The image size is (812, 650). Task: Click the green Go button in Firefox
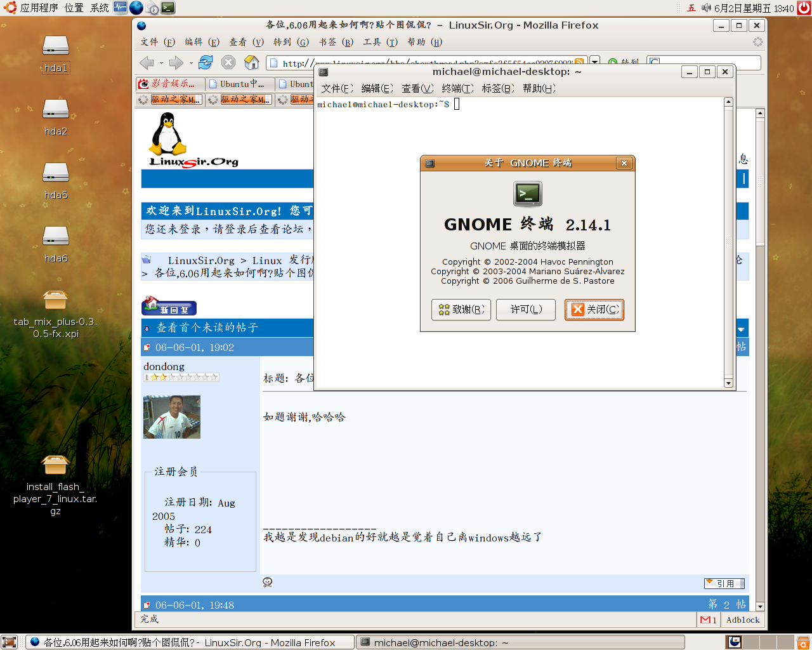624,62
